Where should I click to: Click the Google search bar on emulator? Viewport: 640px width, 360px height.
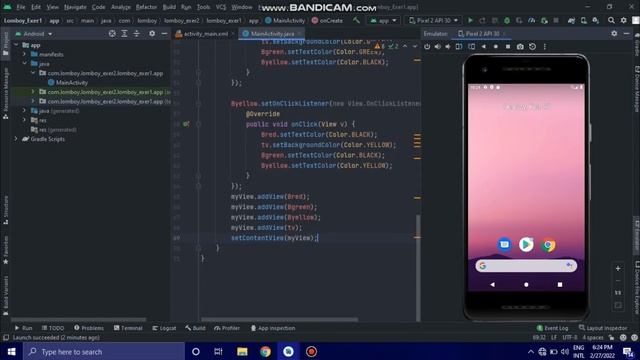[526, 266]
